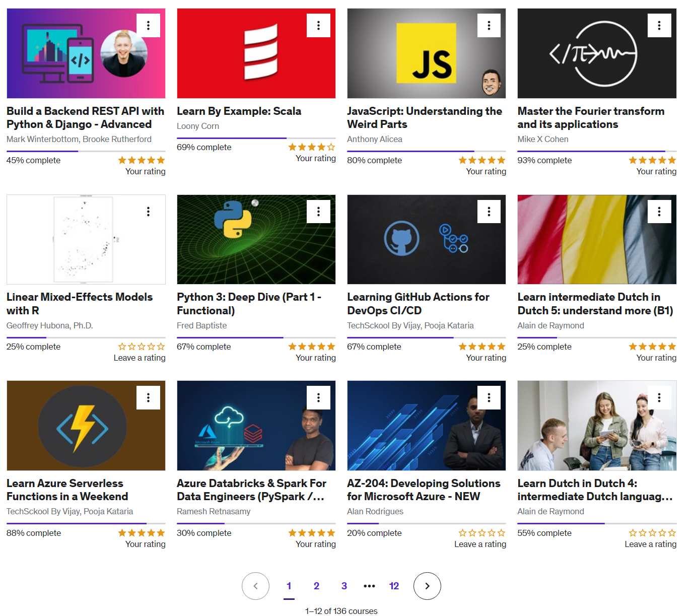Click instructor name Anthony Alicea
This screenshot has height=616, width=694.
375,139
